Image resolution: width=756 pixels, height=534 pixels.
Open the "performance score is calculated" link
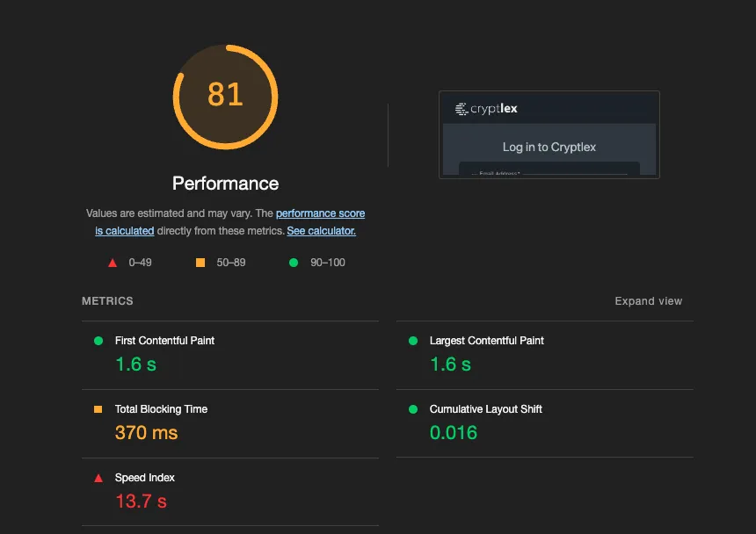(x=320, y=213)
